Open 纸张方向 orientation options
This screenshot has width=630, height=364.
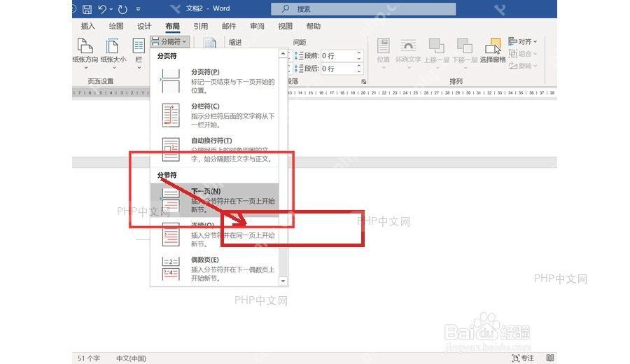click(x=85, y=53)
